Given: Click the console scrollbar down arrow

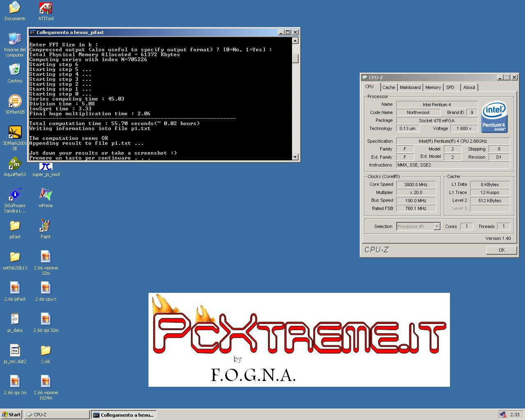Looking at the screenshot, I should [x=295, y=157].
